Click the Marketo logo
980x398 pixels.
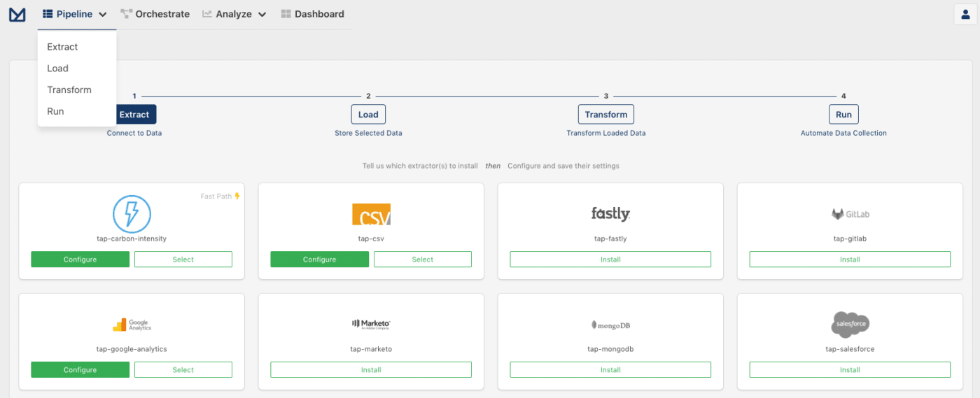(x=371, y=324)
